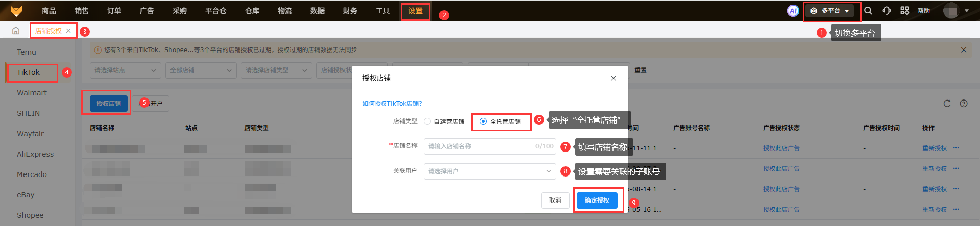The image size is (980, 226).
Task: Open the 设置 menu
Action: pyautogui.click(x=415, y=11)
